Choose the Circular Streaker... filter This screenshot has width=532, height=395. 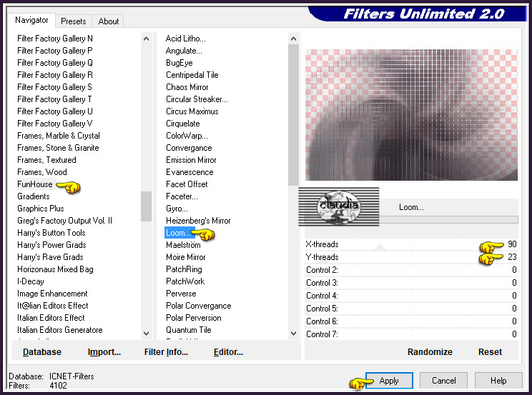(x=197, y=99)
